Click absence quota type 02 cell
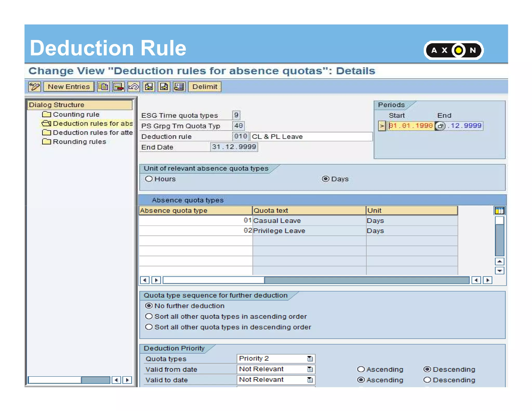 (x=196, y=231)
